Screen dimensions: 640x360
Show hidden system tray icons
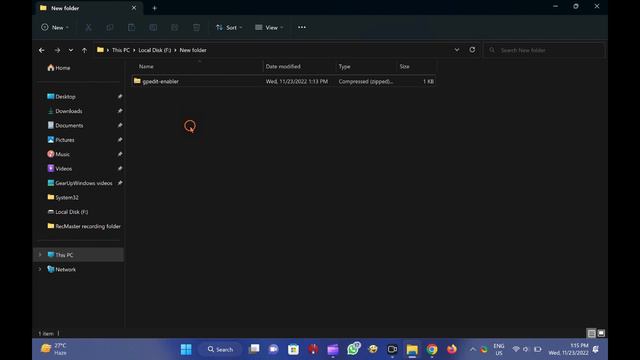(x=473, y=349)
